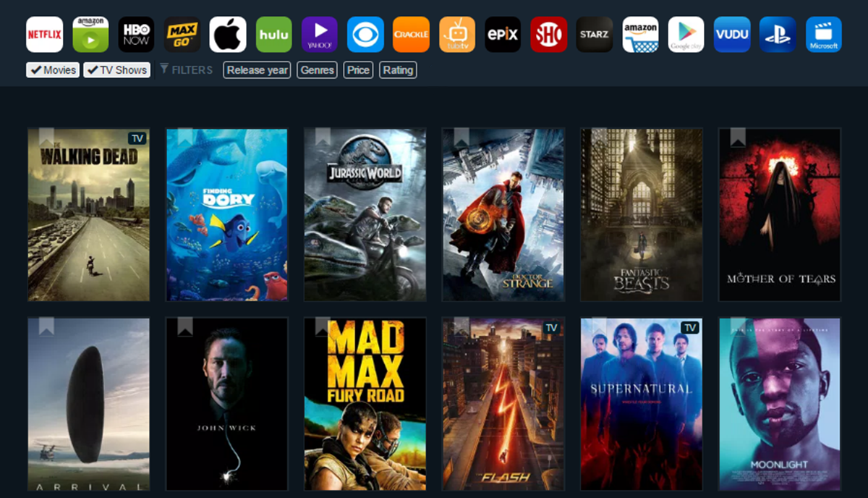868x498 pixels.
Task: Choose the Vudu provider icon
Action: [732, 35]
